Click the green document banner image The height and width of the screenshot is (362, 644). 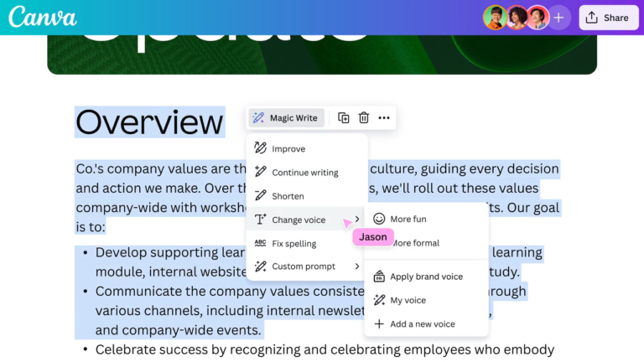(x=322, y=54)
